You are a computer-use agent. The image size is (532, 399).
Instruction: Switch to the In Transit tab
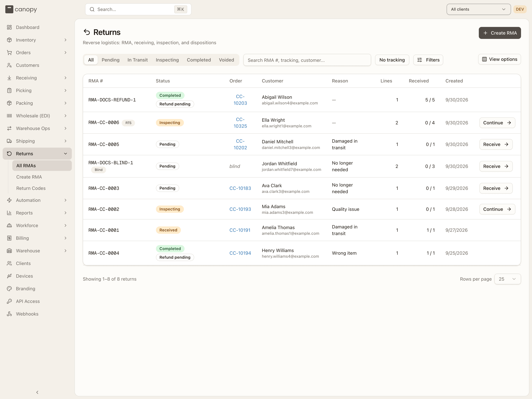(x=137, y=60)
